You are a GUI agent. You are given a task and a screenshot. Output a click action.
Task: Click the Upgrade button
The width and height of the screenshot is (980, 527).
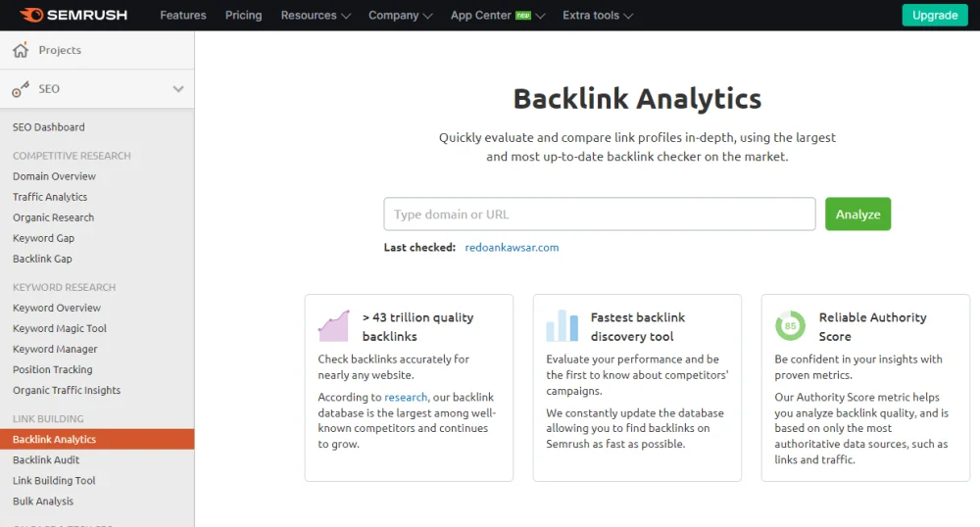934,15
